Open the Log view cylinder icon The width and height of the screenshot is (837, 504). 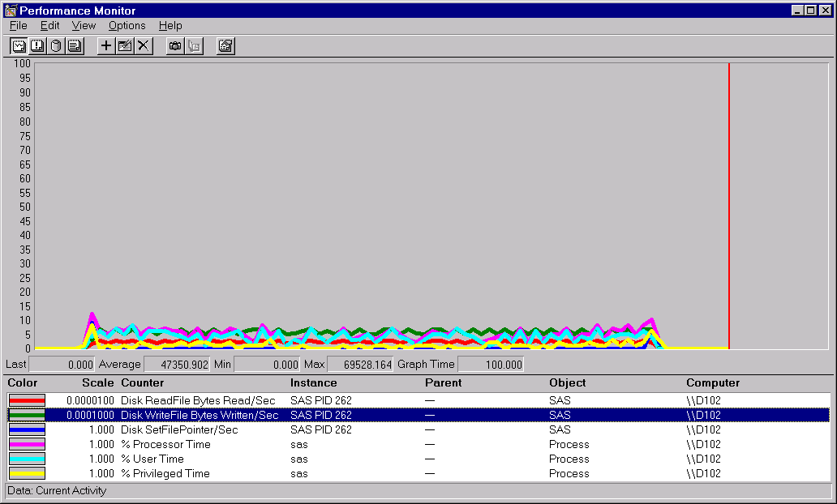pyautogui.click(x=56, y=45)
